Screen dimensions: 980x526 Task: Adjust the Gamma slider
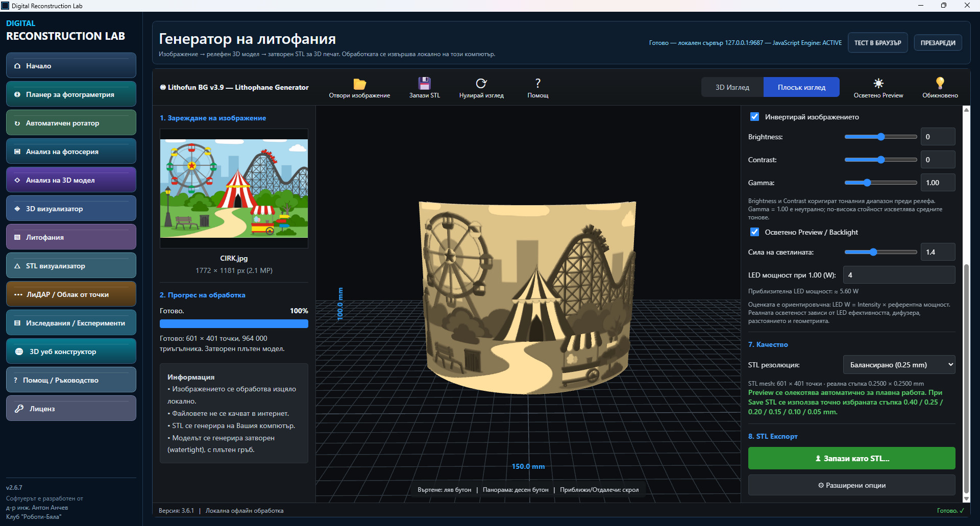[880, 183]
